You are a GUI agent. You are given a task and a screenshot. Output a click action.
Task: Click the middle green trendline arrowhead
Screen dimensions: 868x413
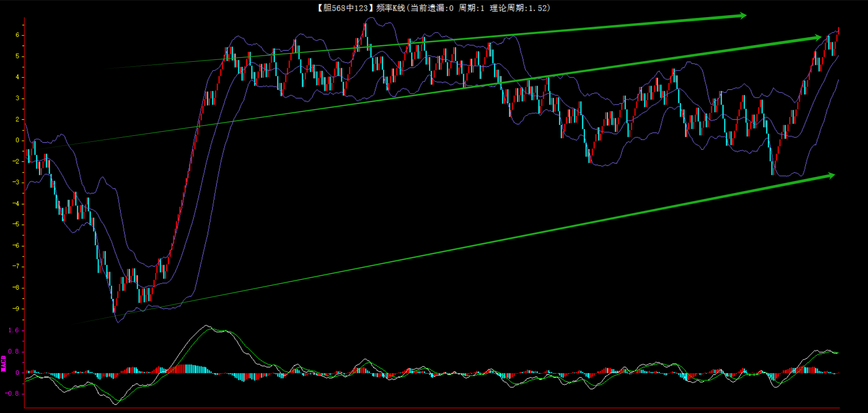(818, 37)
